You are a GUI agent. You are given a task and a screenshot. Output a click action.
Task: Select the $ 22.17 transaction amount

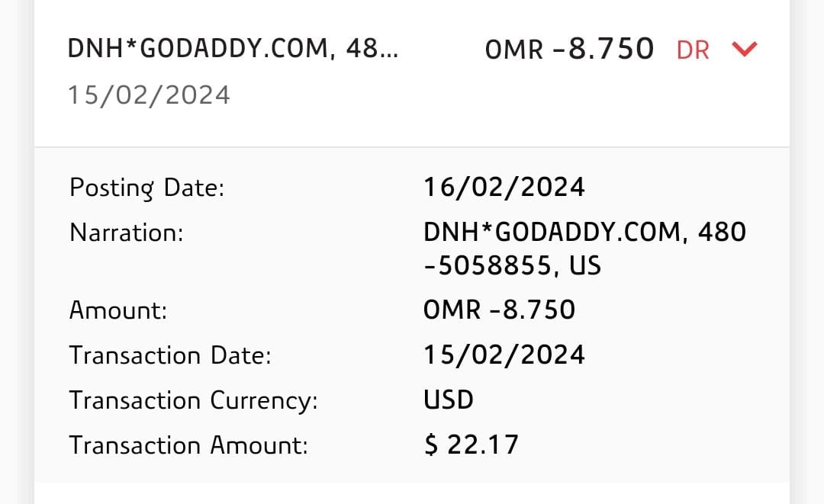(x=471, y=445)
